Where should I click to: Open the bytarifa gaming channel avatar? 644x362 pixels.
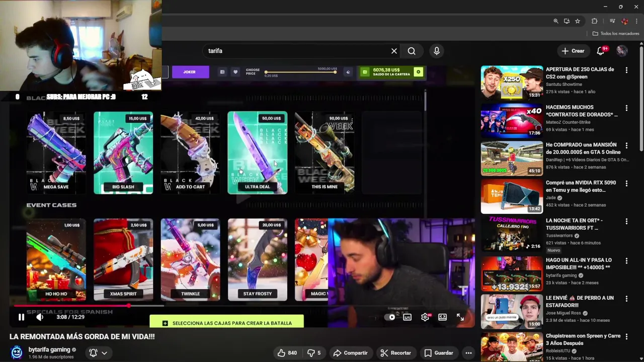pos(17,352)
